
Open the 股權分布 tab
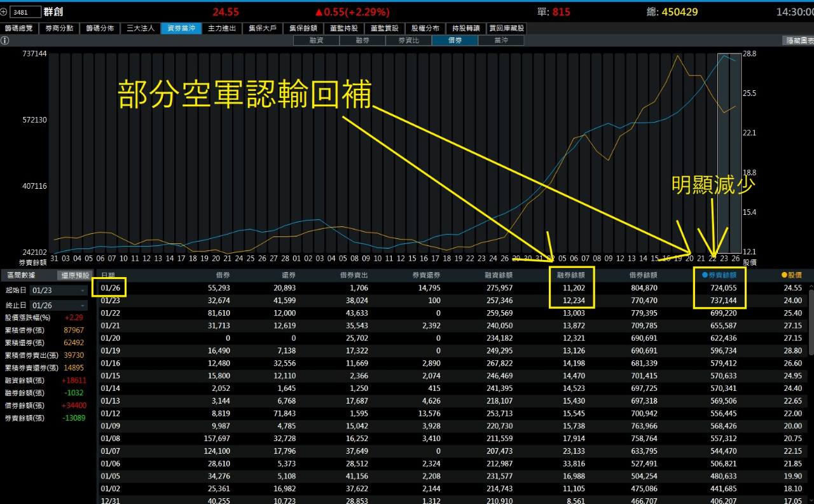point(425,29)
